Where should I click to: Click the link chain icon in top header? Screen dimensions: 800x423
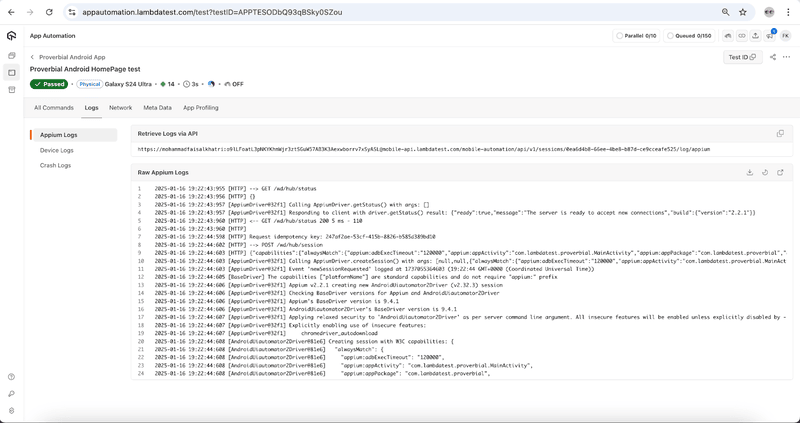742,36
